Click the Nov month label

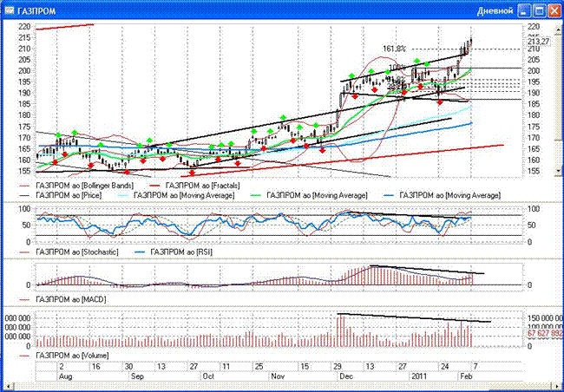click(278, 376)
